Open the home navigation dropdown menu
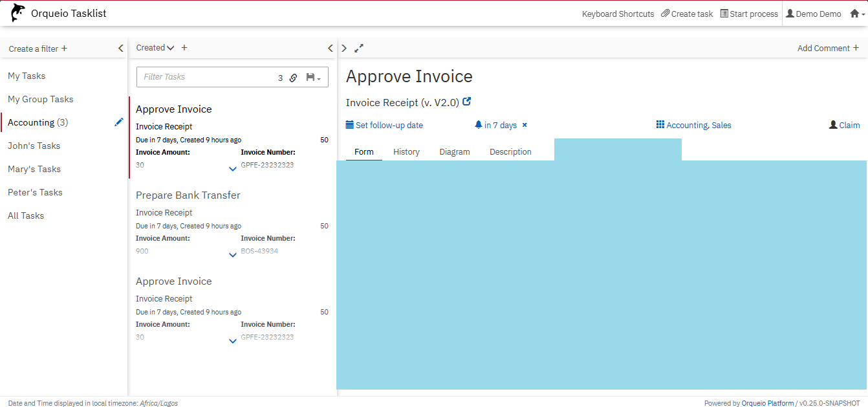868x407 pixels. click(857, 14)
